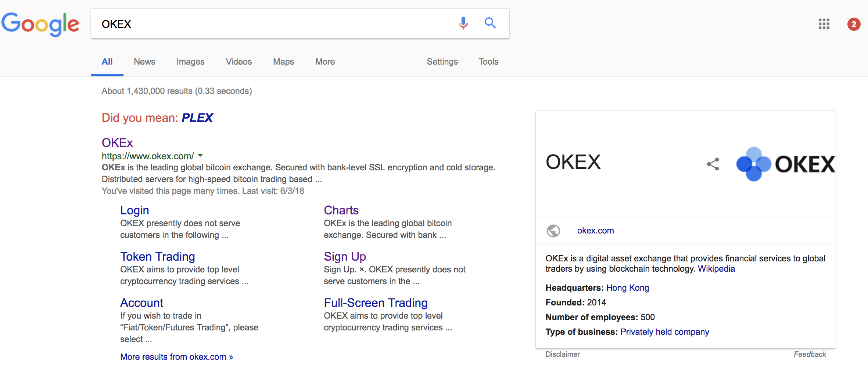The width and height of the screenshot is (868, 384).
Task: Click the Hong Kong headquarters link
Action: (627, 288)
